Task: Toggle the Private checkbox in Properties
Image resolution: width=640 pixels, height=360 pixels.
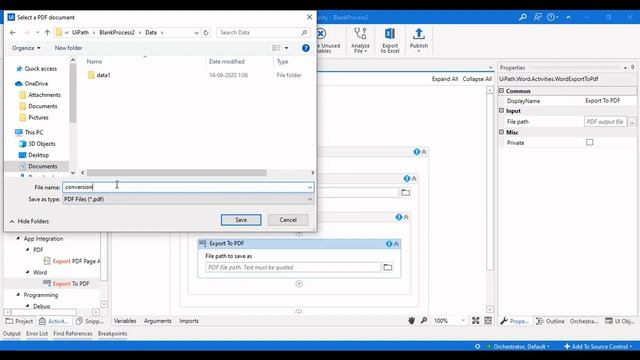Action: pyautogui.click(x=589, y=142)
